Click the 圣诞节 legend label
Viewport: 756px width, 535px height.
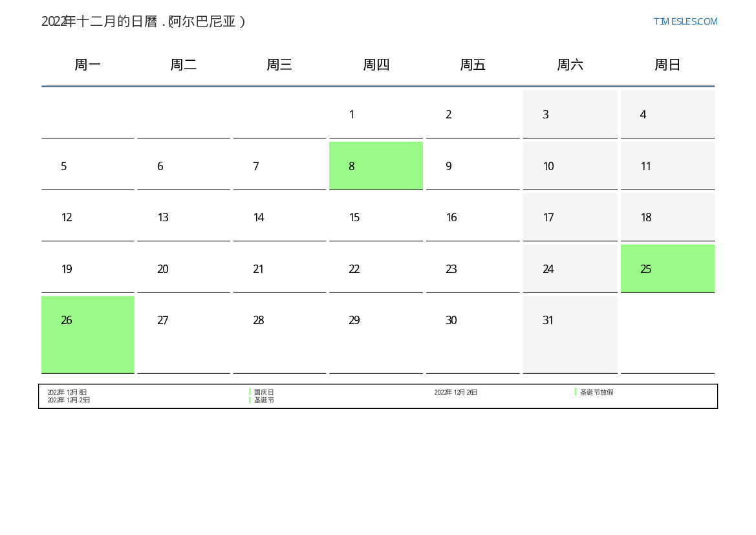click(264, 400)
